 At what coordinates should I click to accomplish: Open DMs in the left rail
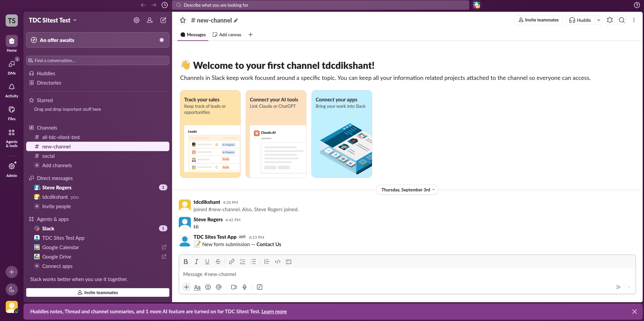click(12, 66)
